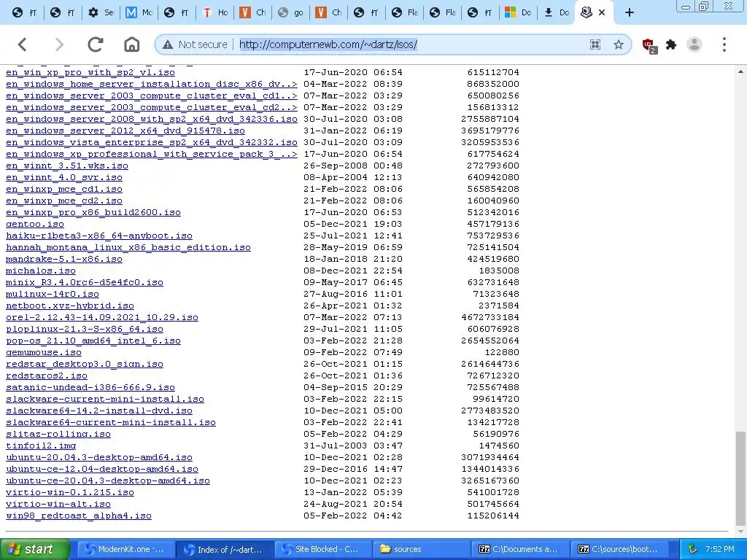This screenshot has width=747, height=560.
Task: Click the system tray icon beside clock
Action: 693,549
